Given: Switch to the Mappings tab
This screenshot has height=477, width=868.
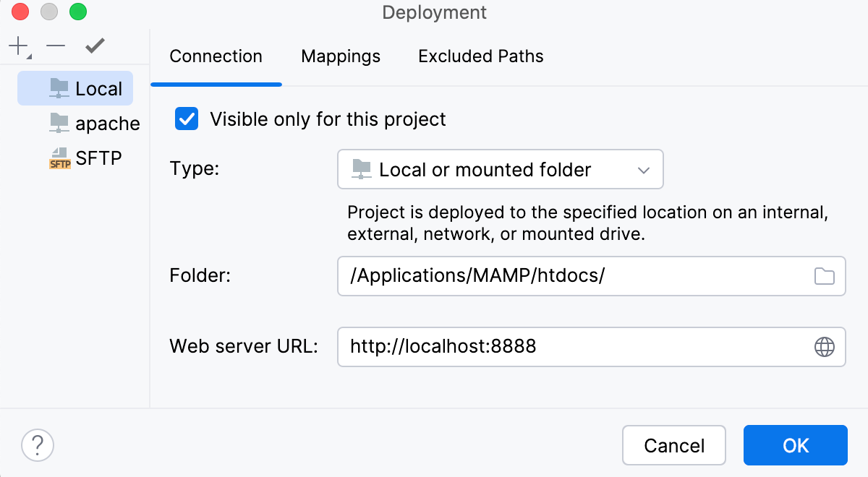Looking at the screenshot, I should pyautogui.click(x=340, y=56).
